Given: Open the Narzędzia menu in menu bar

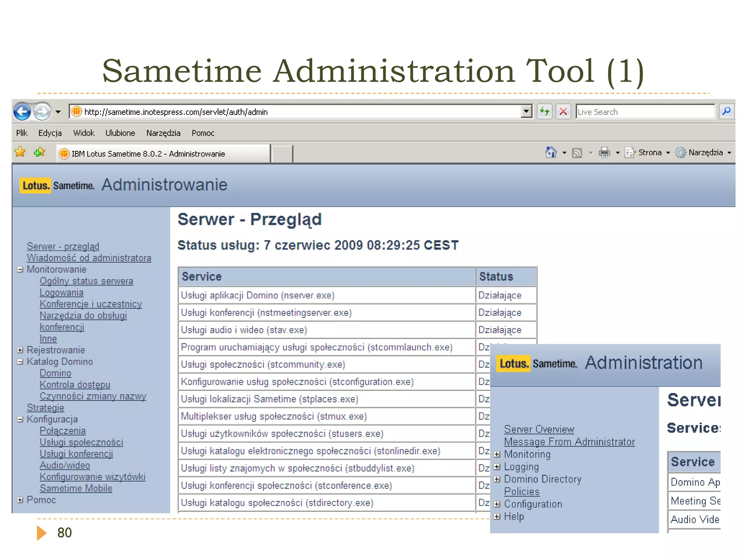Looking at the screenshot, I should click(x=163, y=133).
